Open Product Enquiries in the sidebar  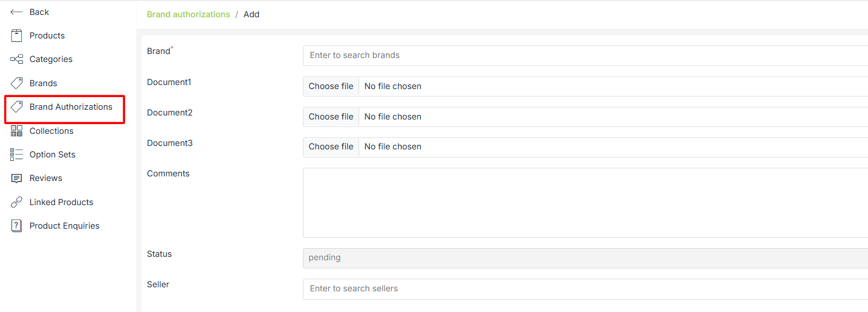point(64,226)
